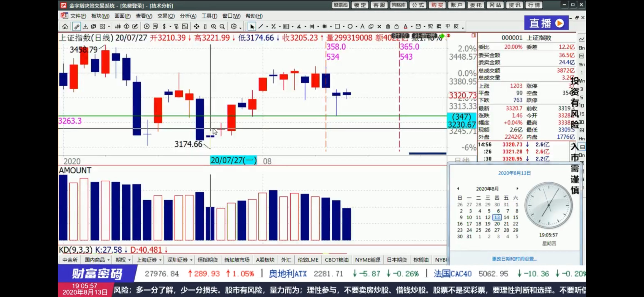Click the download arrow toolbar icon

click(x=85, y=27)
